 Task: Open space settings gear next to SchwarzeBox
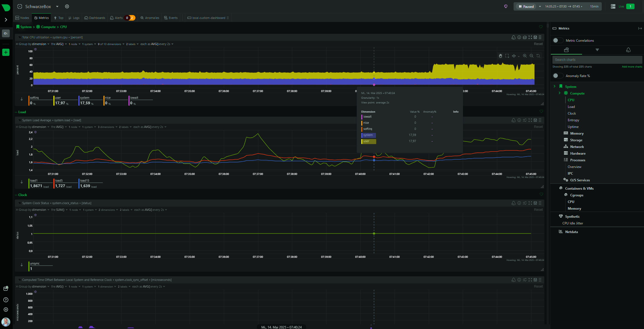click(67, 6)
